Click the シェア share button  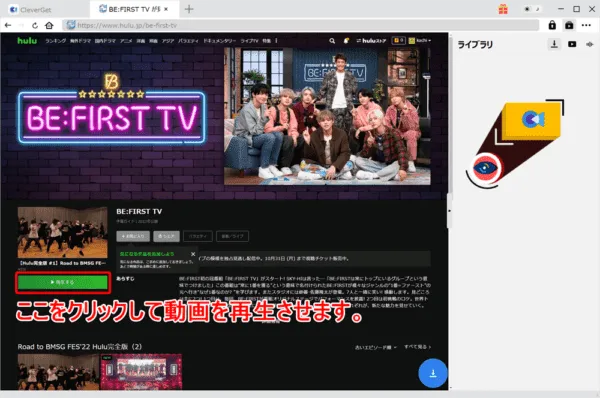click(x=166, y=236)
